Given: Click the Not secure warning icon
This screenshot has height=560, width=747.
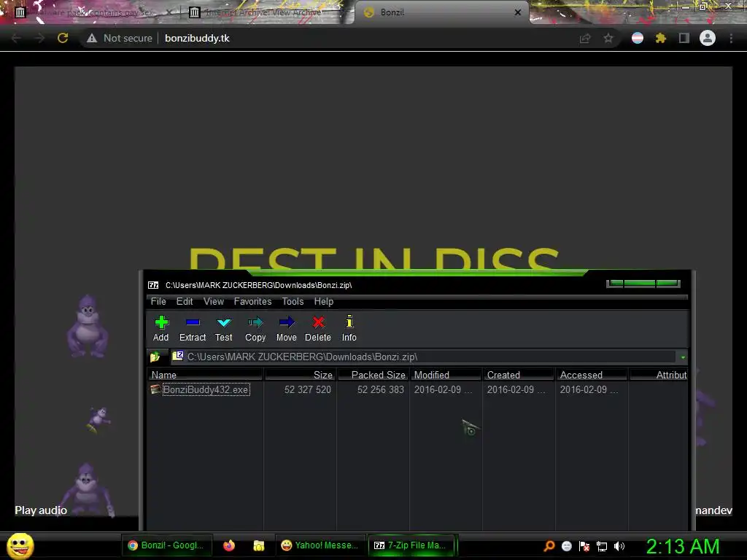Looking at the screenshot, I should (92, 38).
